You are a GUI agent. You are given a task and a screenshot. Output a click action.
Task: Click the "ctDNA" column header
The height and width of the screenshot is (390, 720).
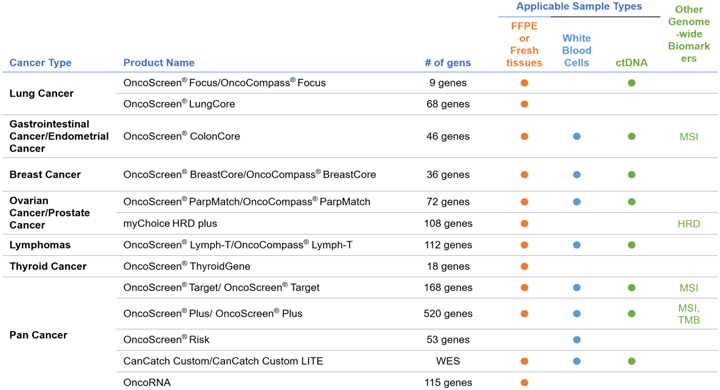631,63
